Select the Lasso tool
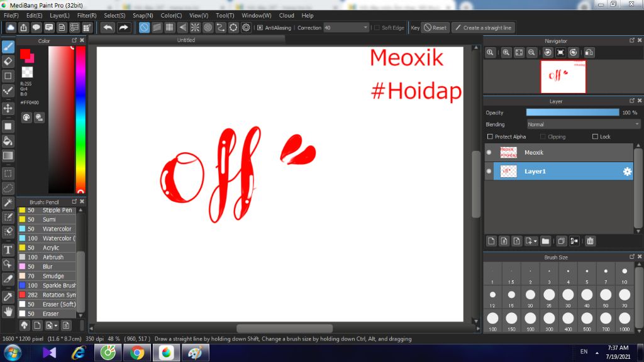 8,188
